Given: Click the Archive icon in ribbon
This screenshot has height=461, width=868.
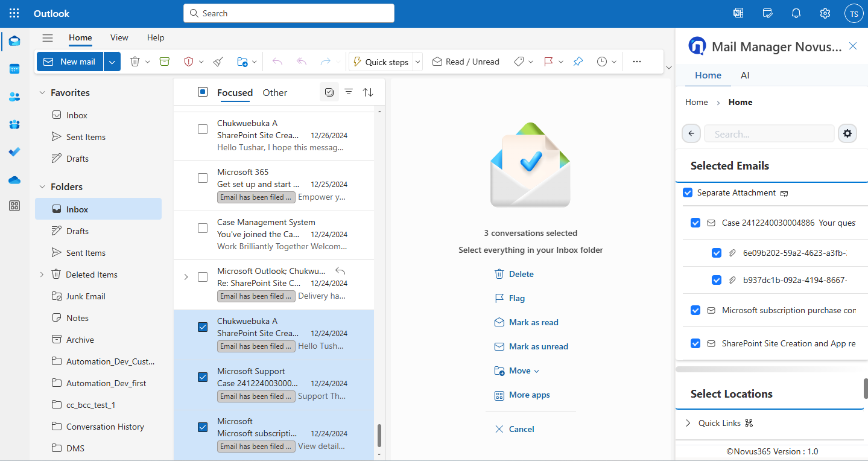Looking at the screenshot, I should coord(165,62).
